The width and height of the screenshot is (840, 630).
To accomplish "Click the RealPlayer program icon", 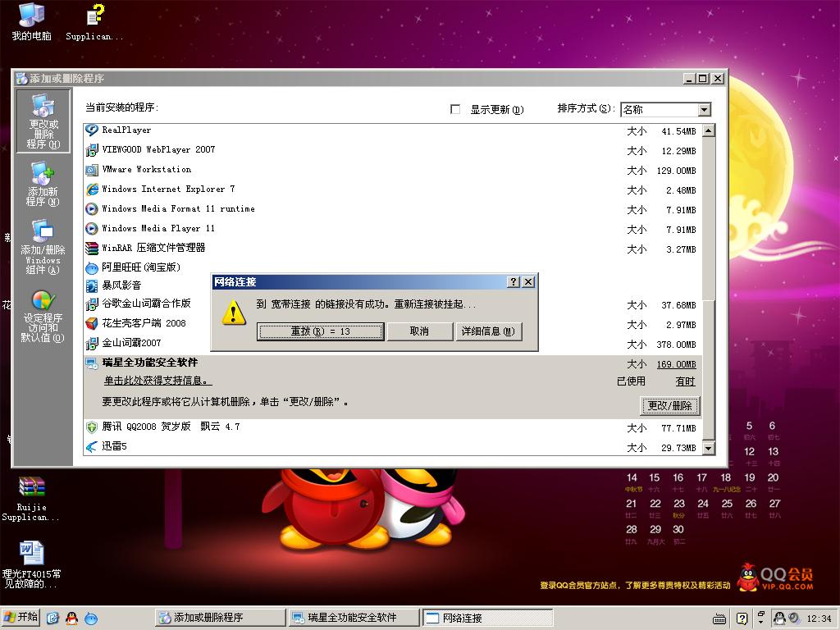I will [x=92, y=130].
